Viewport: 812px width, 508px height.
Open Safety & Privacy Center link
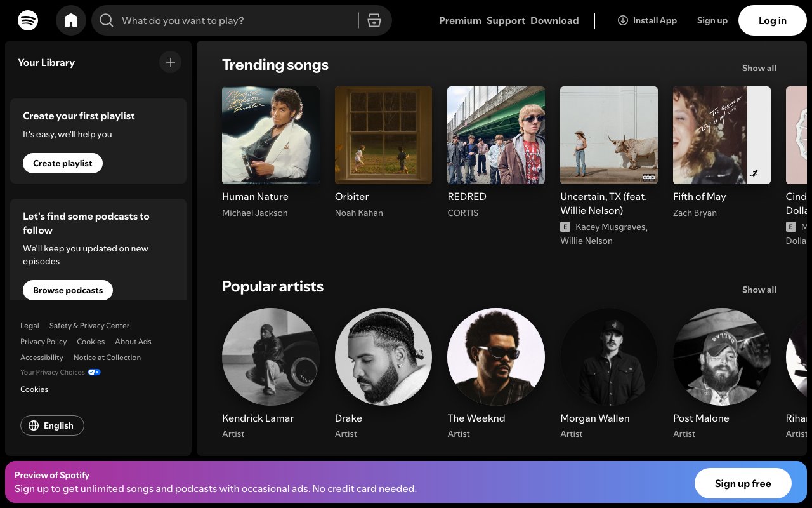pos(89,326)
